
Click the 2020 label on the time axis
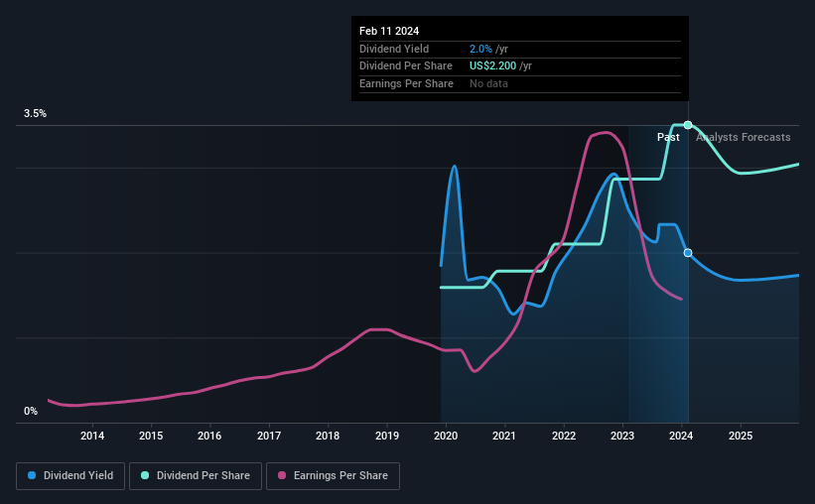pyautogui.click(x=446, y=436)
